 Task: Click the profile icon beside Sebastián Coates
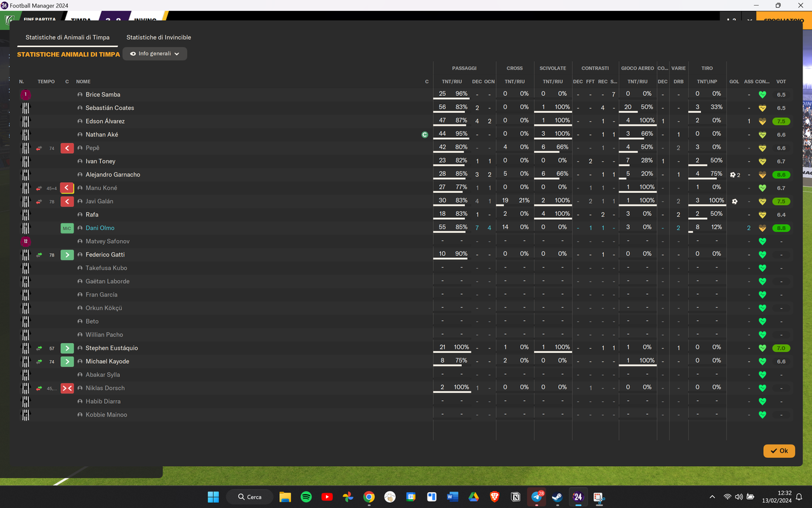[x=80, y=108]
